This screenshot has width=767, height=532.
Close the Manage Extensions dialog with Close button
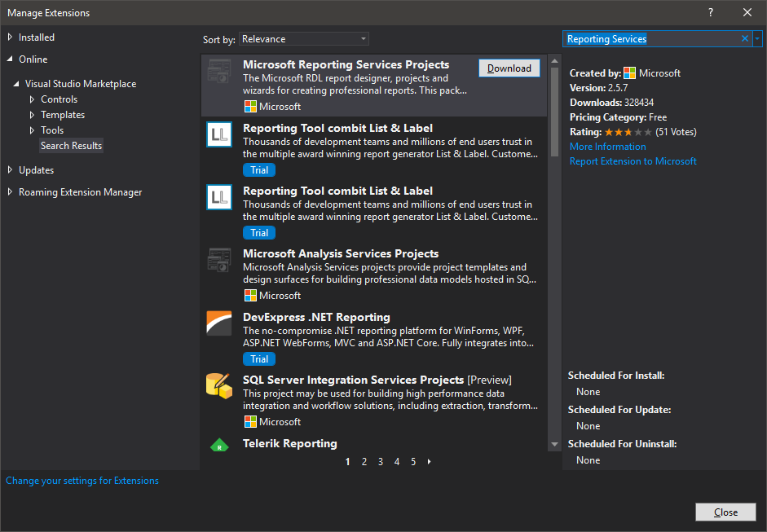[725, 512]
